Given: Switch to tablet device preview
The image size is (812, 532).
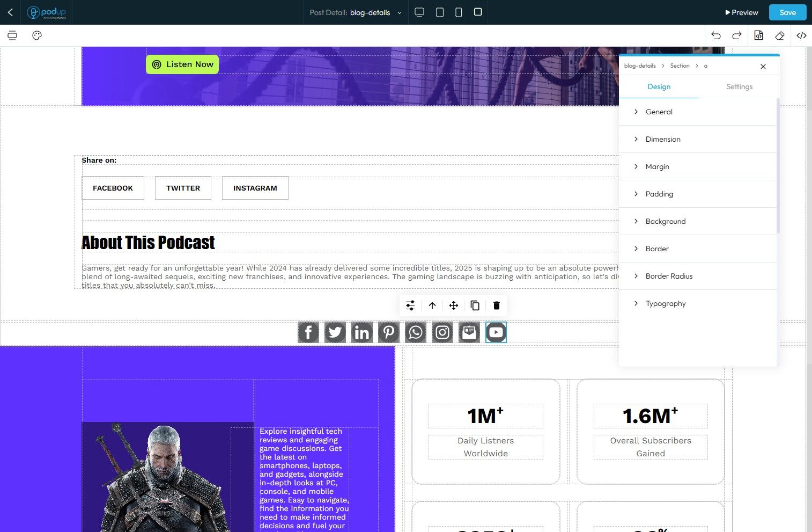Looking at the screenshot, I should point(440,12).
